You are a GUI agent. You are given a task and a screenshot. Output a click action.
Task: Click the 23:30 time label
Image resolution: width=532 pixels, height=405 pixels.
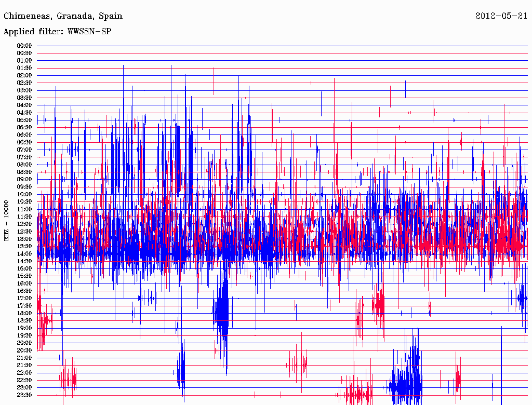(x=24, y=395)
